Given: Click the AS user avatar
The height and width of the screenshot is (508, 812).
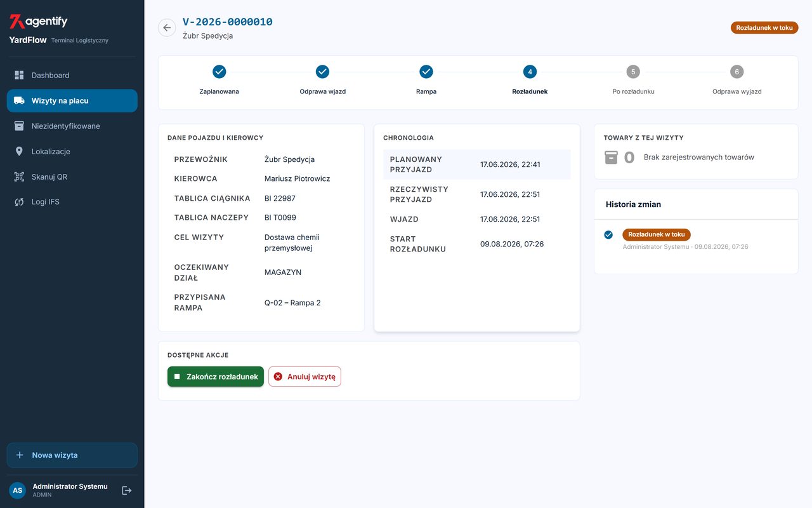Looking at the screenshot, I should coord(18,490).
